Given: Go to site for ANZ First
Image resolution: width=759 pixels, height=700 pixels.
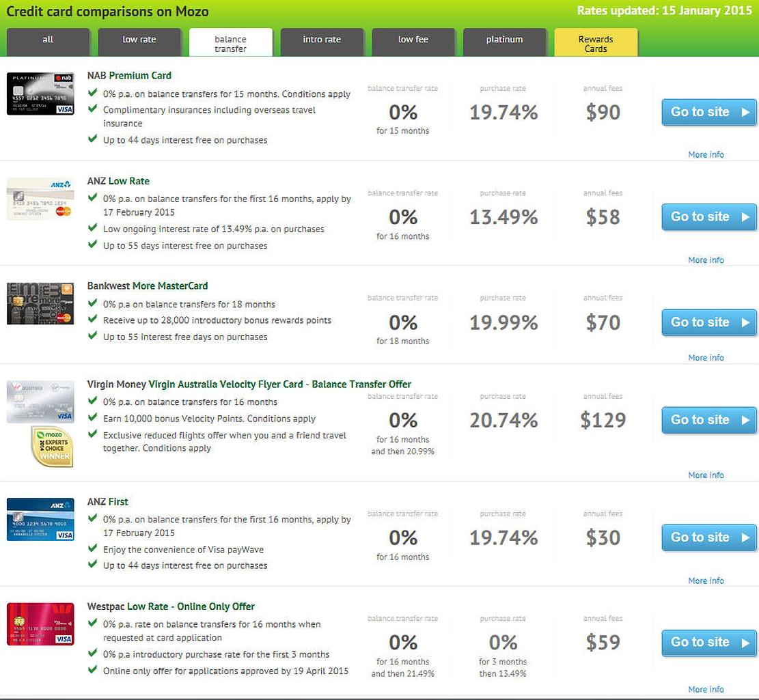Looking at the screenshot, I should coord(708,537).
